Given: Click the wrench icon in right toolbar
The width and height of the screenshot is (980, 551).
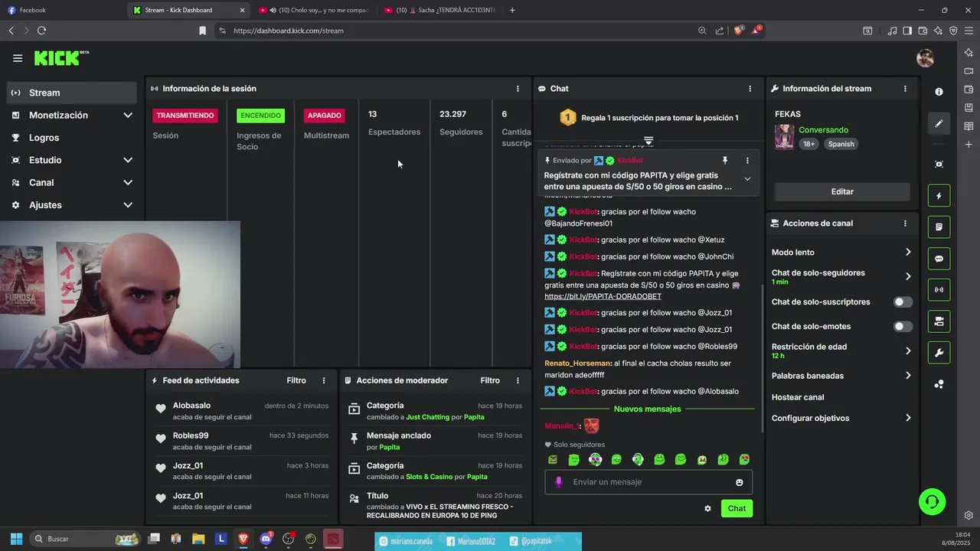Looking at the screenshot, I should [939, 353].
